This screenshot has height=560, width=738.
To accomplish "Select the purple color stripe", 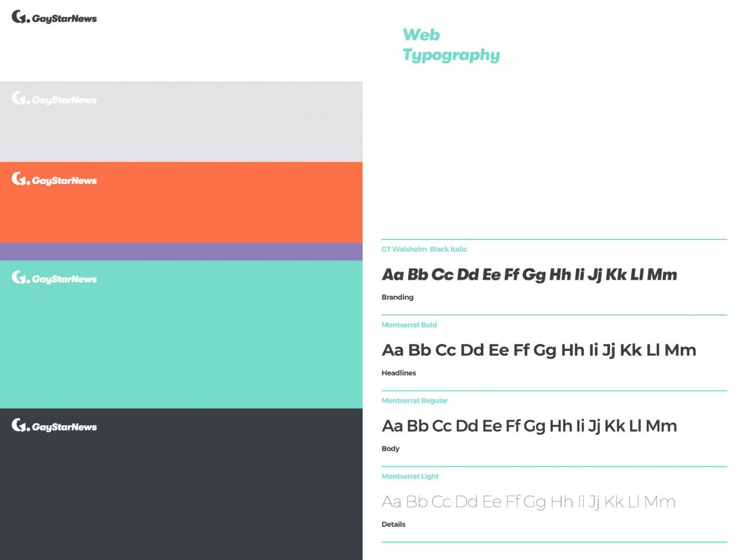I will pyautogui.click(x=181, y=252).
